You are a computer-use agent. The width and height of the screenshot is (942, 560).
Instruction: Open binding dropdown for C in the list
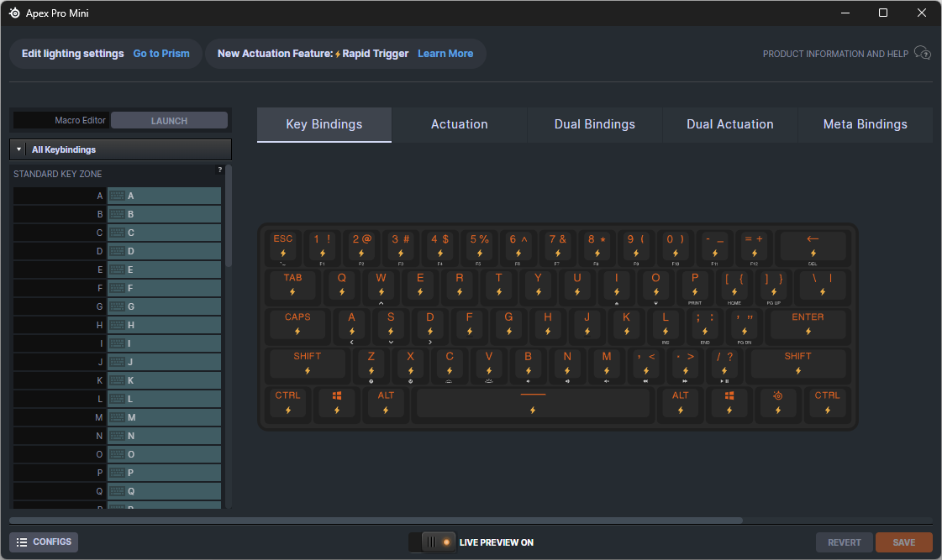[164, 233]
